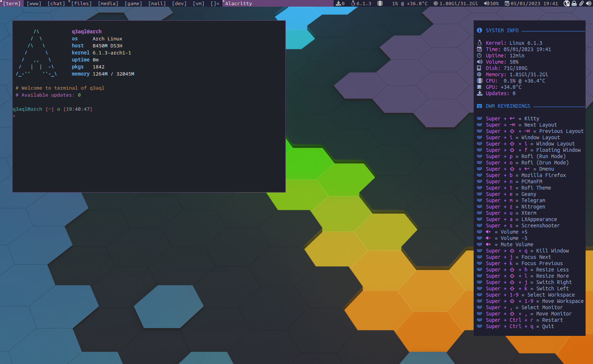
Task: Click the Tux icon beside Kernel in system info
Action: pyautogui.click(x=480, y=43)
